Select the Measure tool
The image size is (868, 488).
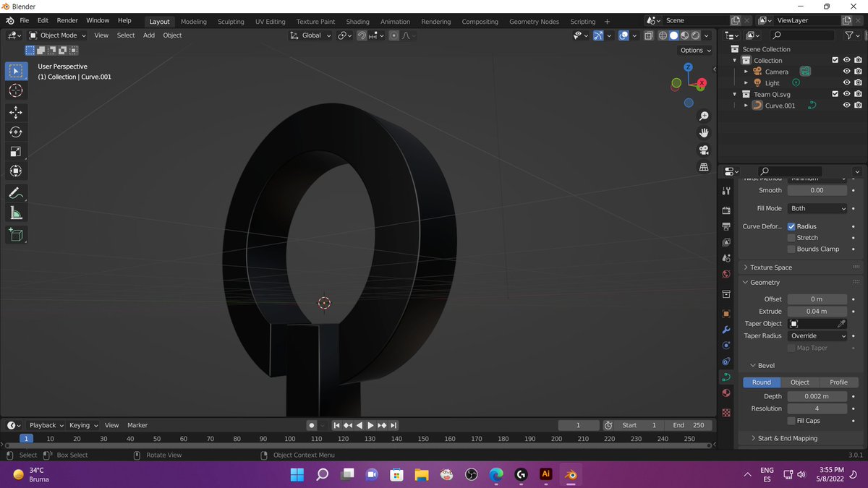[16, 213]
